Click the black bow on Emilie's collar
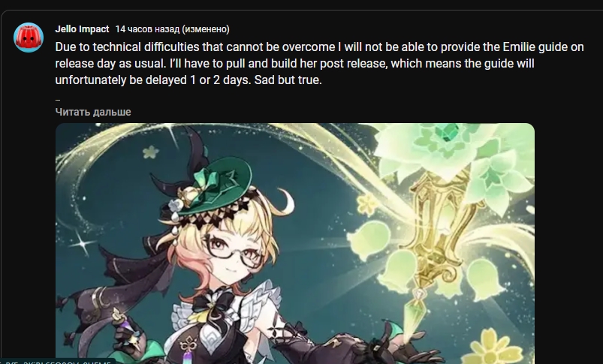The image size is (603, 364). pyautogui.click(x=213, y=302)
